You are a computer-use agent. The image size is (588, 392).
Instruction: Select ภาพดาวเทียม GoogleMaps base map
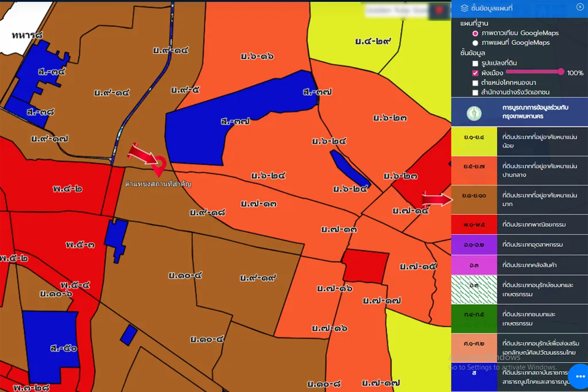point(475,33)
